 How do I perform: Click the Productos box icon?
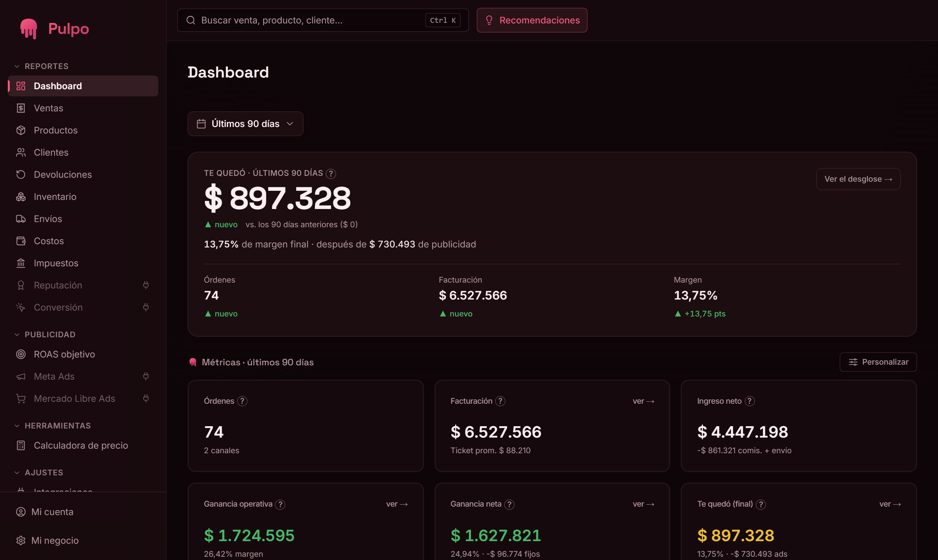pos(21,130)
